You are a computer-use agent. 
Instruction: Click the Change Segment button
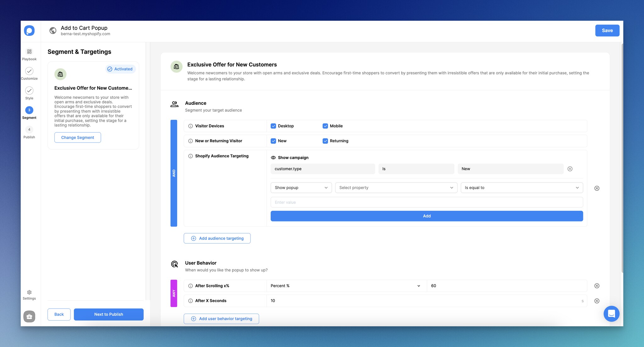click(77, 137)
